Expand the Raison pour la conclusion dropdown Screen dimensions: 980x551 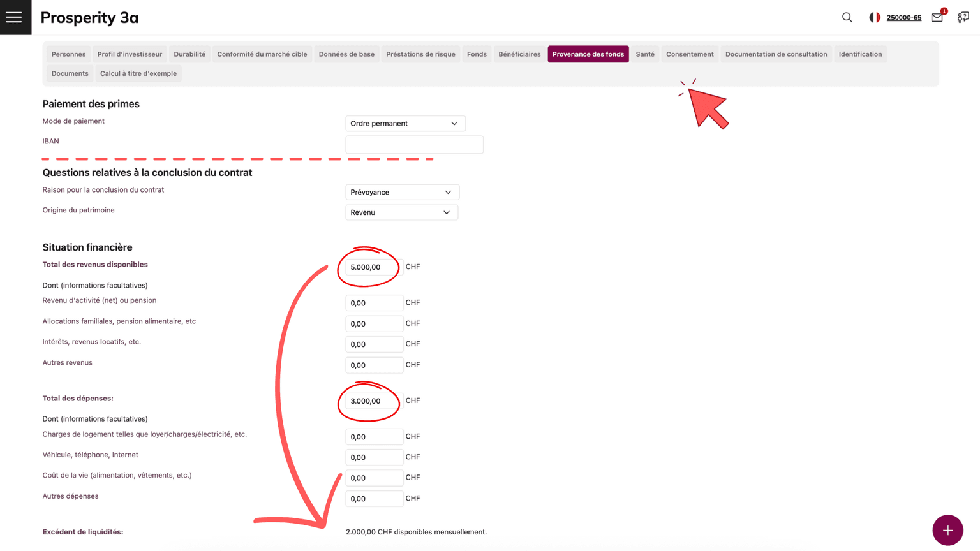point(402,192)
